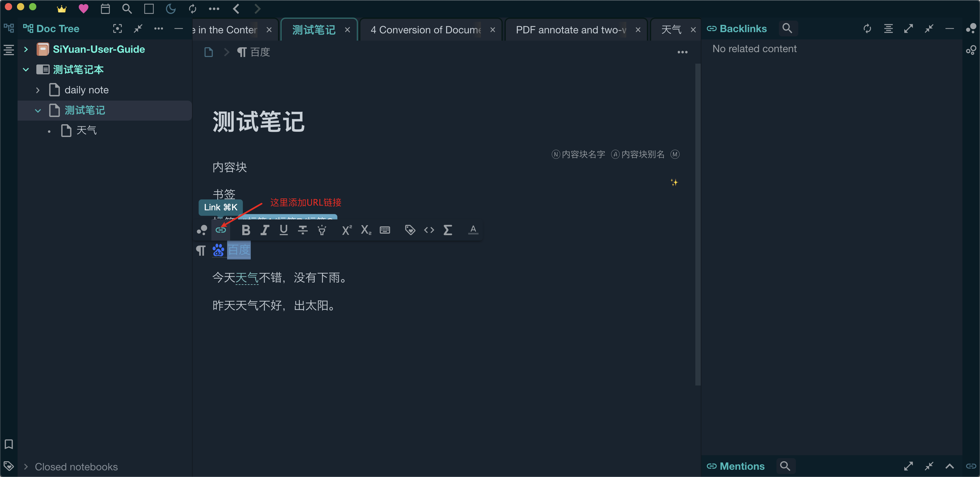
Task: Toggle underline formatting
Action: (284, 230)
